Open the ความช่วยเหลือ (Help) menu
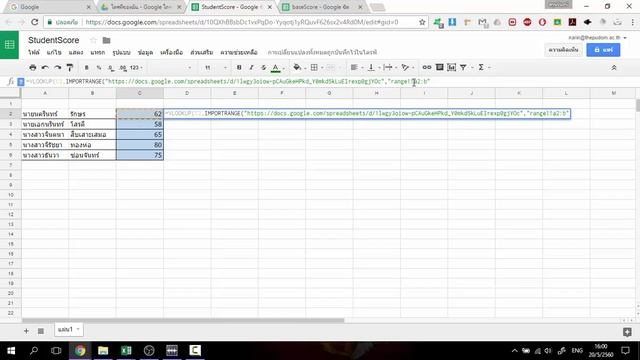Screen dimensions: 640x360 coord(239,52)
